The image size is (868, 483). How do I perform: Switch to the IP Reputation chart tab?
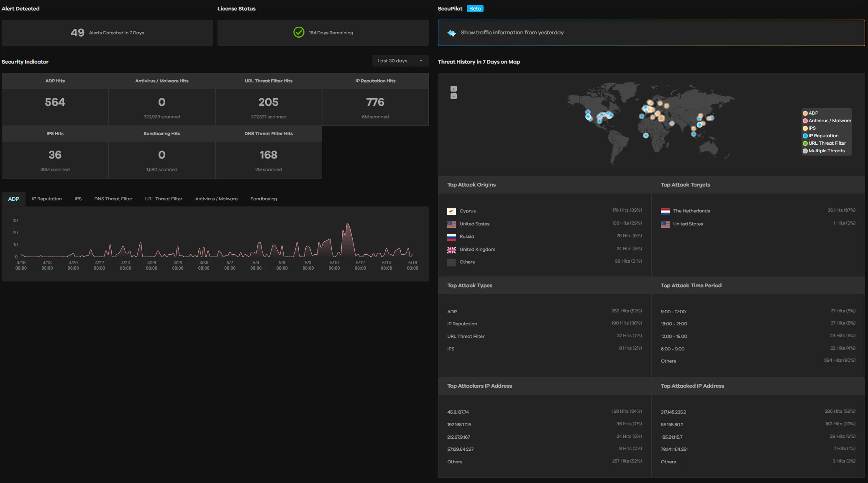click(47, 199)
